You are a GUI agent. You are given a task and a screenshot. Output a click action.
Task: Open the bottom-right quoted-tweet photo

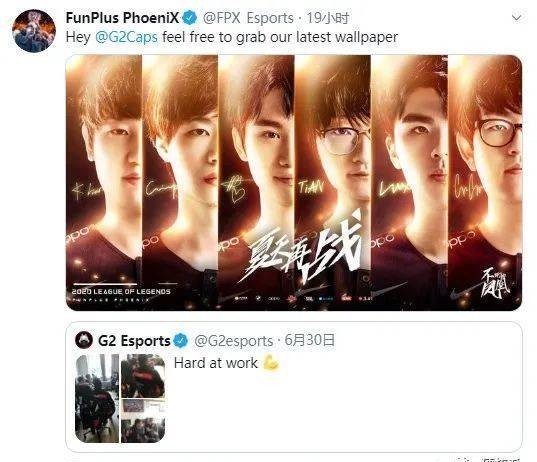(143, 421)
